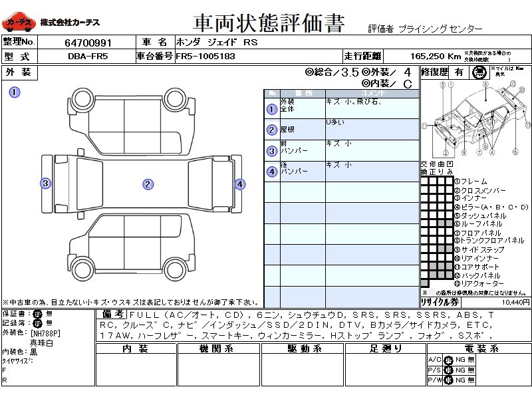Click the 外装 4 exterior score
This screenshot has height=399, width=532.
pyautogui.click(x=387, y=72)
